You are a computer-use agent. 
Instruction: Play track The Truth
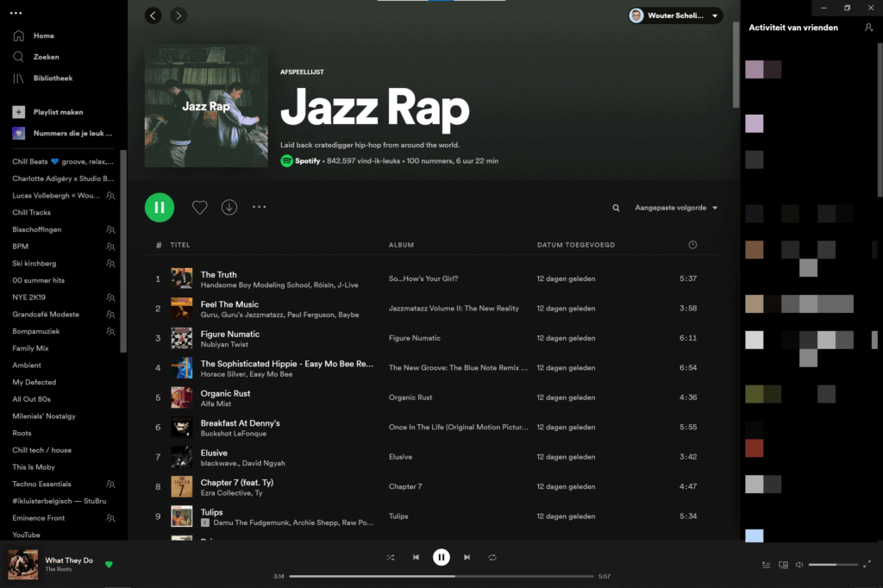[218, 275]
